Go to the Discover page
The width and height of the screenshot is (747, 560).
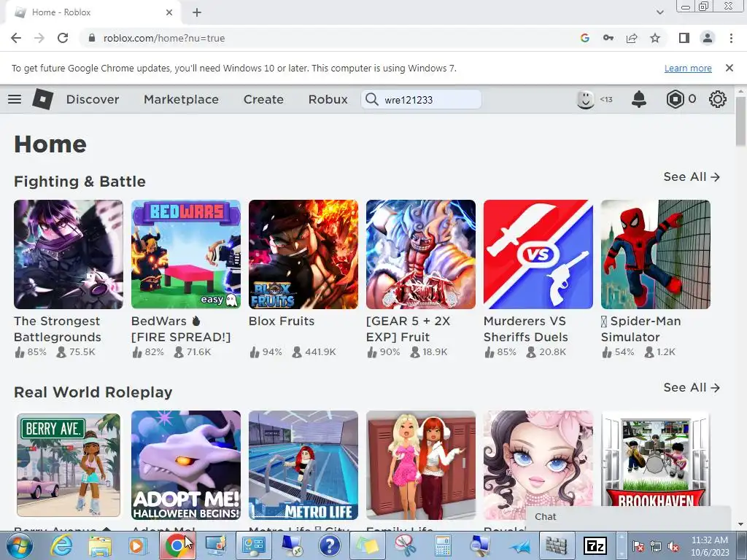click(93, 99)
